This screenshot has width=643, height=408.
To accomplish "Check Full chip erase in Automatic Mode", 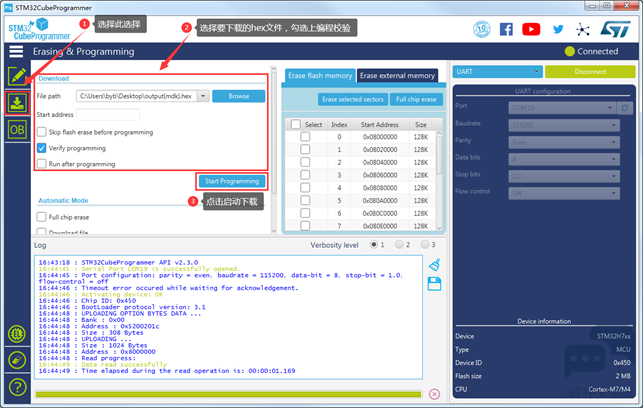I will point(41,217).
